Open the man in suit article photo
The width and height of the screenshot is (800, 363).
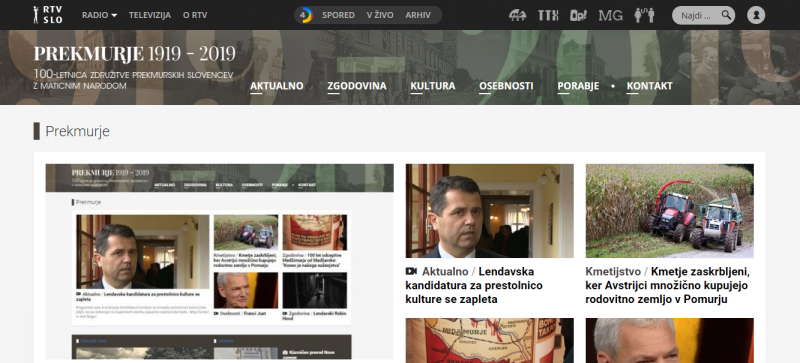pyautogui.click(x=489, y=211)
